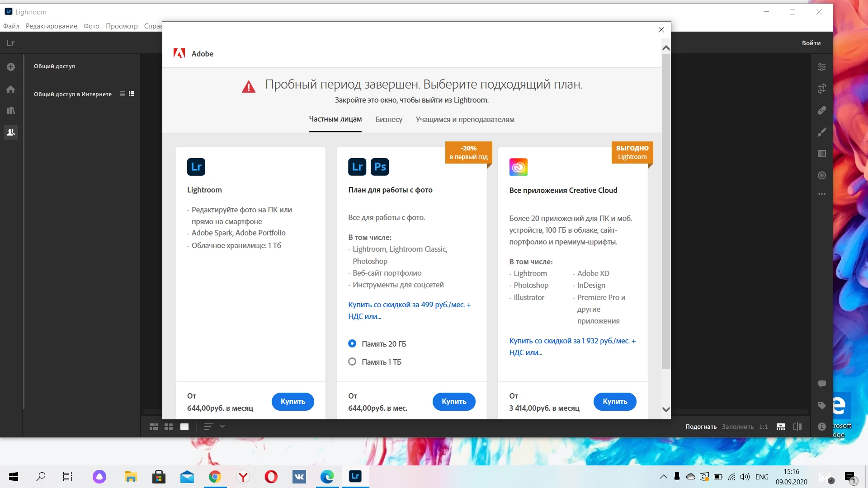Open the Keywords tag icon
This screenshot has width=868, height=488.
[x=822, y=405]
